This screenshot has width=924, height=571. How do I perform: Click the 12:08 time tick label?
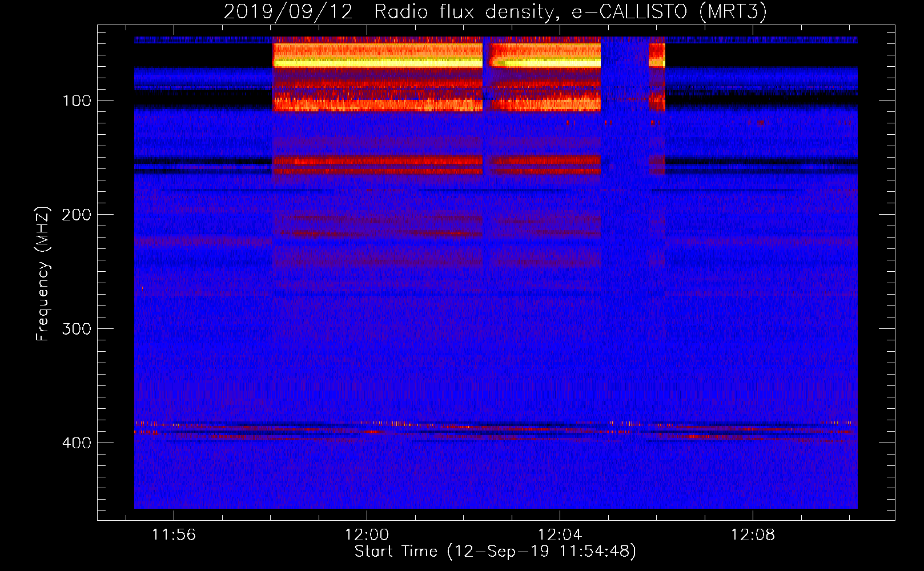pyautogui.click(x=753, y=535)
